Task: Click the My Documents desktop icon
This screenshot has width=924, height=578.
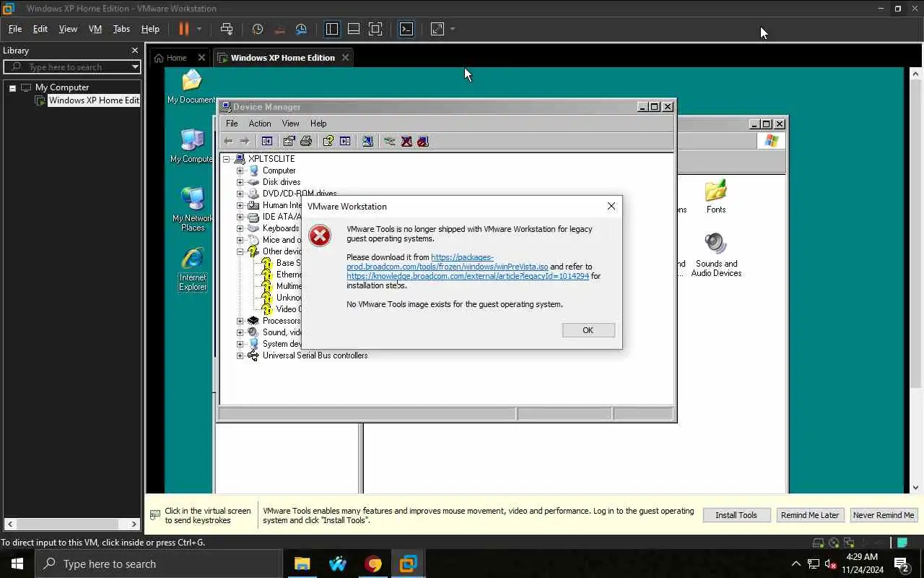Action: click(191, 87)
